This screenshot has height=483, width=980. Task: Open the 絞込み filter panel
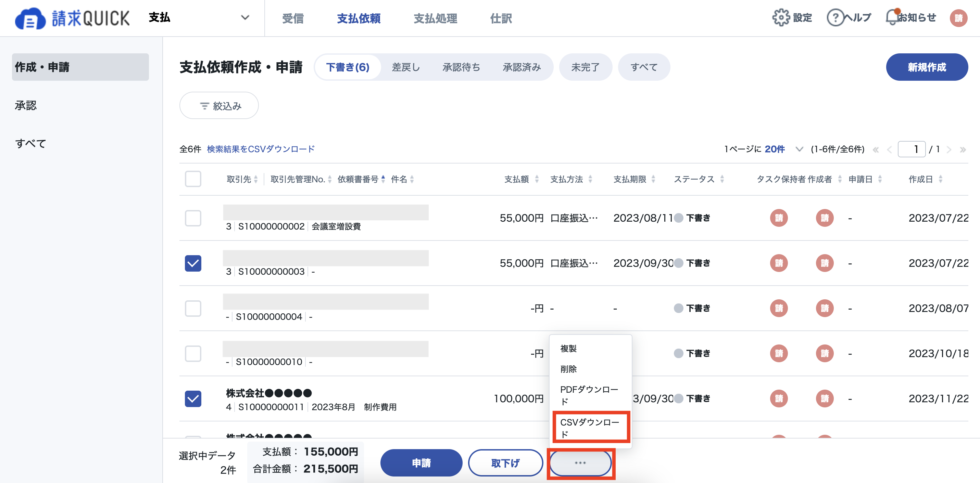point(219,105)
